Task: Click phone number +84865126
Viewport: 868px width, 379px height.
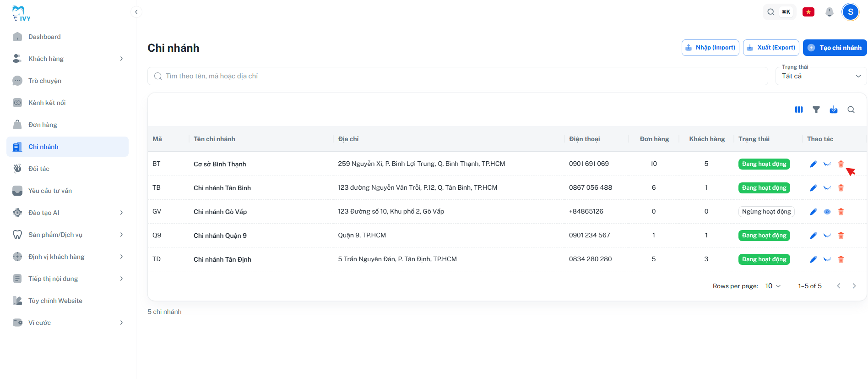Action: tap(586, 211)
